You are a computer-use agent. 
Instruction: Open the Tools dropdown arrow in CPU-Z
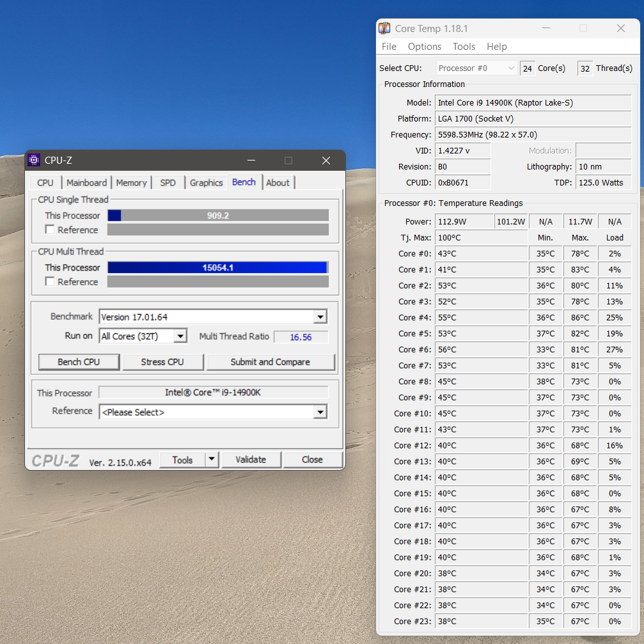[212, 459]
